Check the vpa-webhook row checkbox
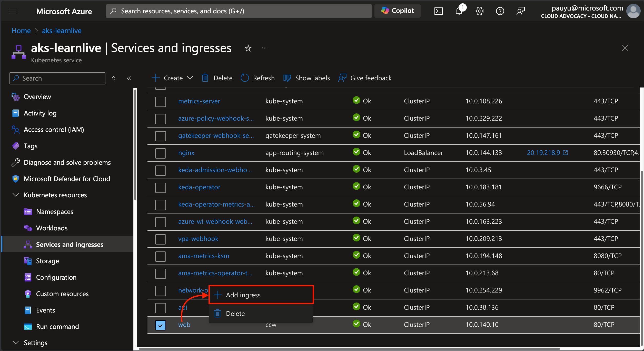The image size is (644, 351). coord(161,239)
